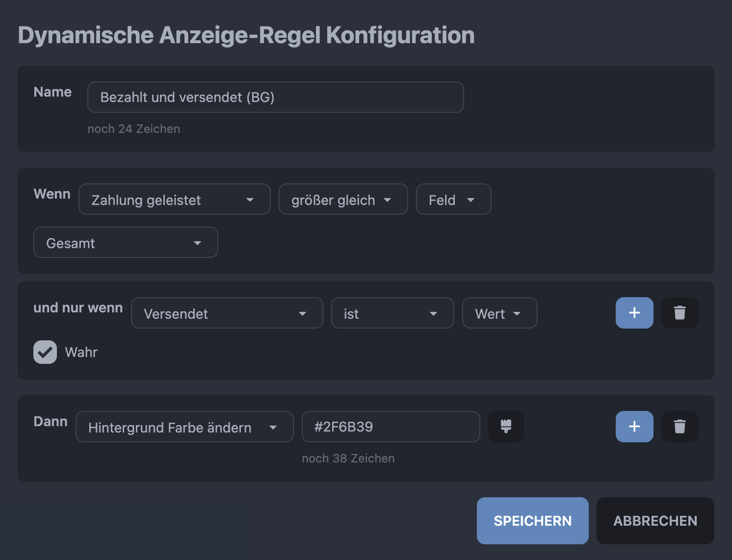Click the 'Wahr' label text
The height and width of the screenshot is (560, 732).
point(81,352)
